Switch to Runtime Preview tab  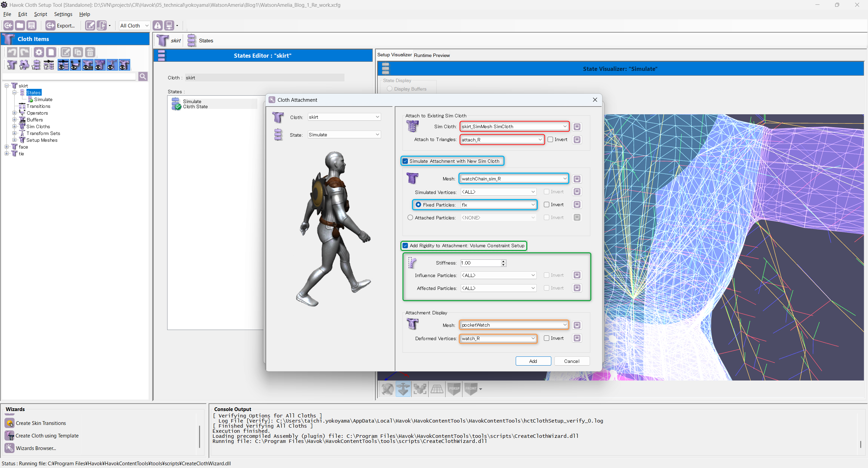click(432, 55)
